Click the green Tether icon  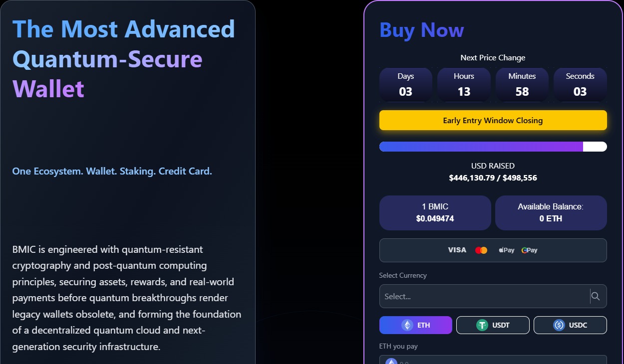click(482, 325)
